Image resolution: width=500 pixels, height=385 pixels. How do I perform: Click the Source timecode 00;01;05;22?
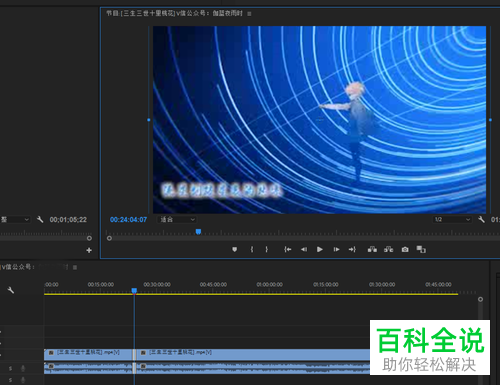[x=68, y=220]
